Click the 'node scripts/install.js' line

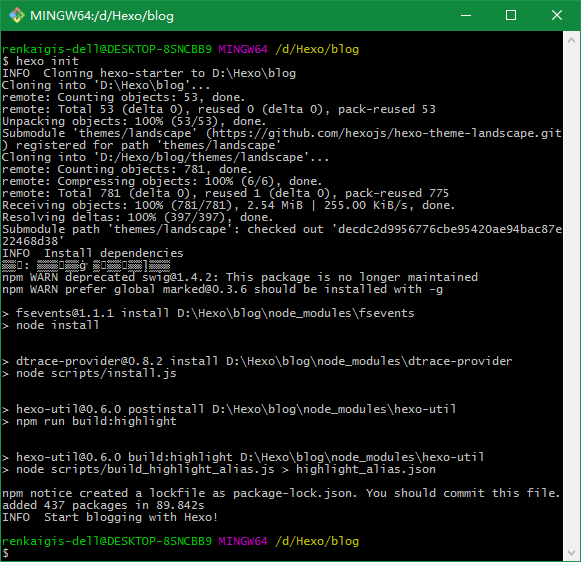pos(89,373)
